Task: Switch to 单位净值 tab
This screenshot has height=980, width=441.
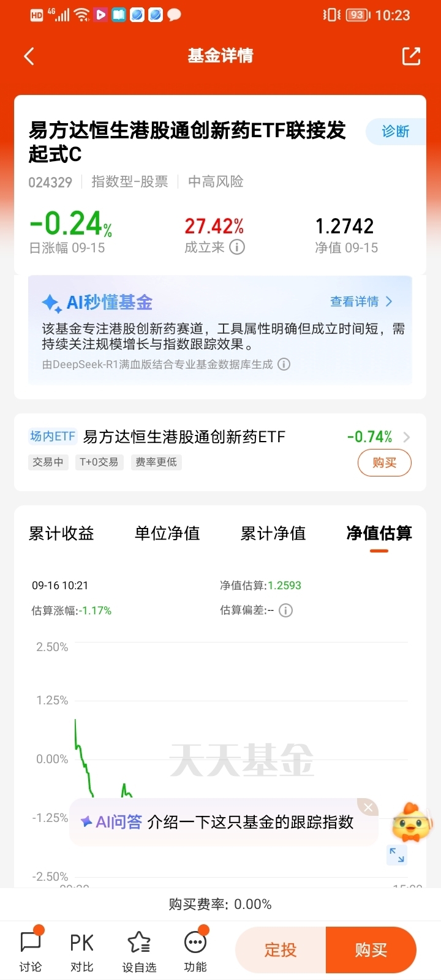Action: point(167,533)
